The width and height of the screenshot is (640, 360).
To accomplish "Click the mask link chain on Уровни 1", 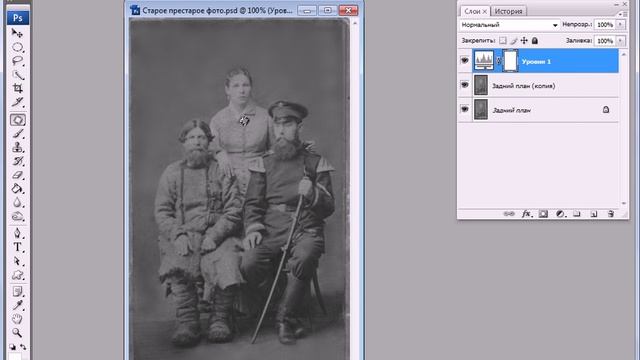I will tap(498, 61).
